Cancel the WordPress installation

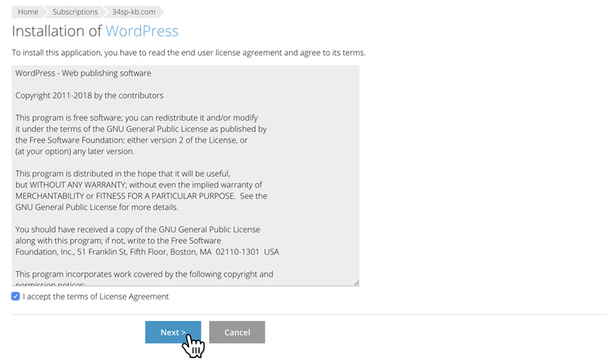(237, 332)
